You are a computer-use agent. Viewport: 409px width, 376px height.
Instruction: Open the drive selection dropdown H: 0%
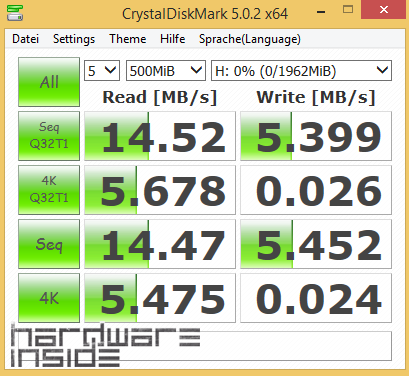pos(301,71)
